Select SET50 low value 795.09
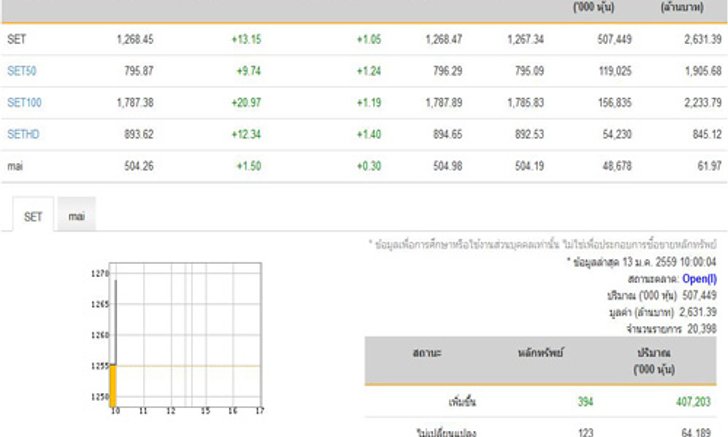Viewport: 728px width, 437px height. [529, 71]
